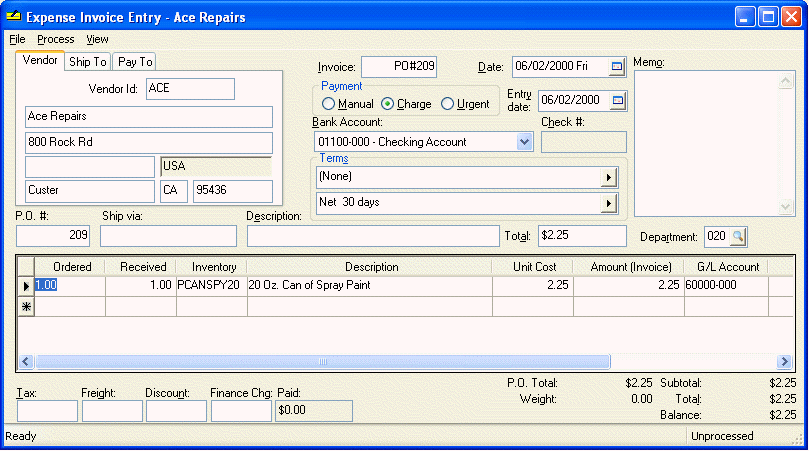Click the Ace Repairs vendor name field
The width and height of the screenshot is (809, 451).
149,117
